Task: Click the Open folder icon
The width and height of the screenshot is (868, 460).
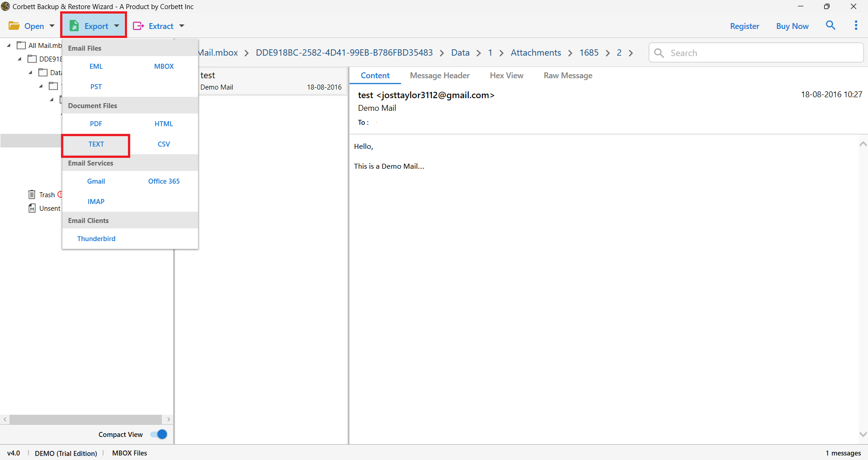Action: (x=14, y=26)
